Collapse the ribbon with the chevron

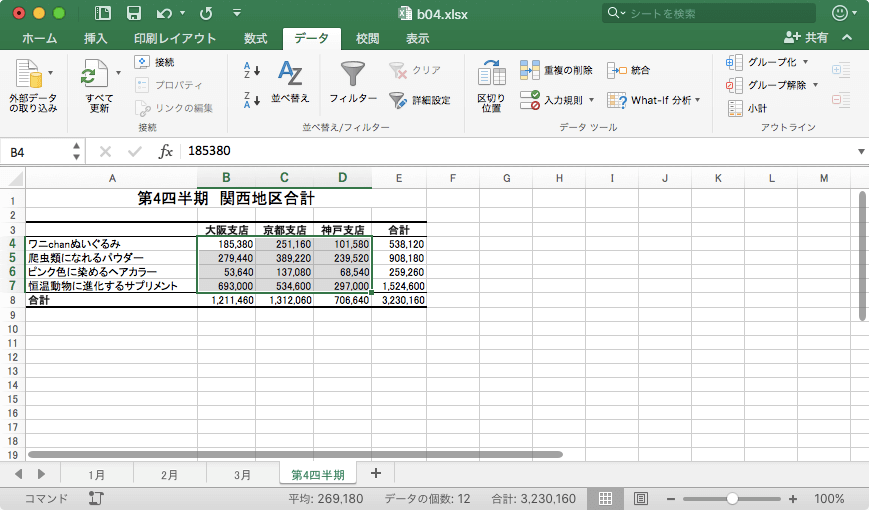click(847, 38)
